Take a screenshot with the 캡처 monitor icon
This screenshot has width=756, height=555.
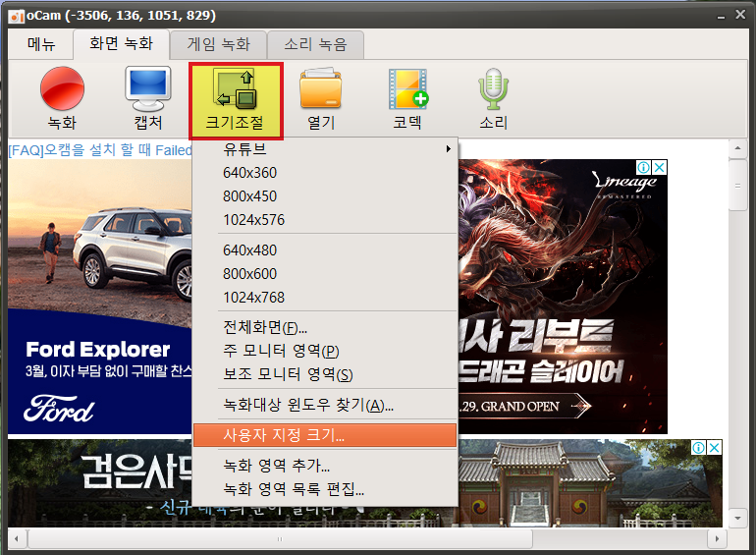[x=148, y=98]
